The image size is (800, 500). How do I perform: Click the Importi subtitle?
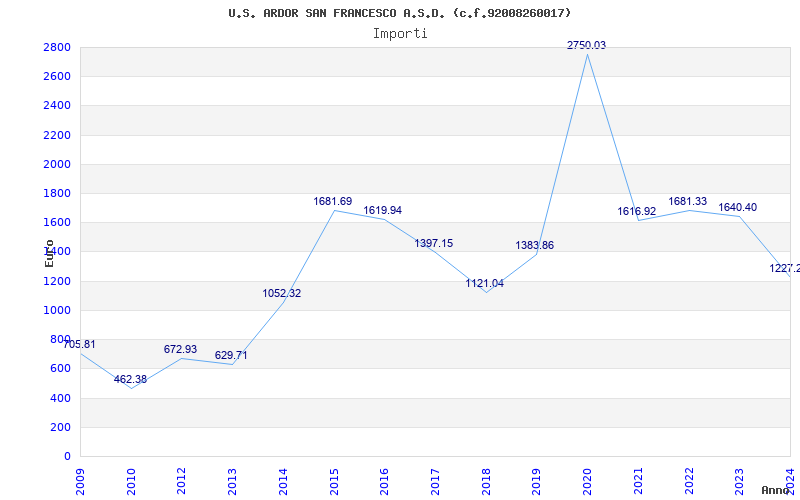(x=400, y=34)
